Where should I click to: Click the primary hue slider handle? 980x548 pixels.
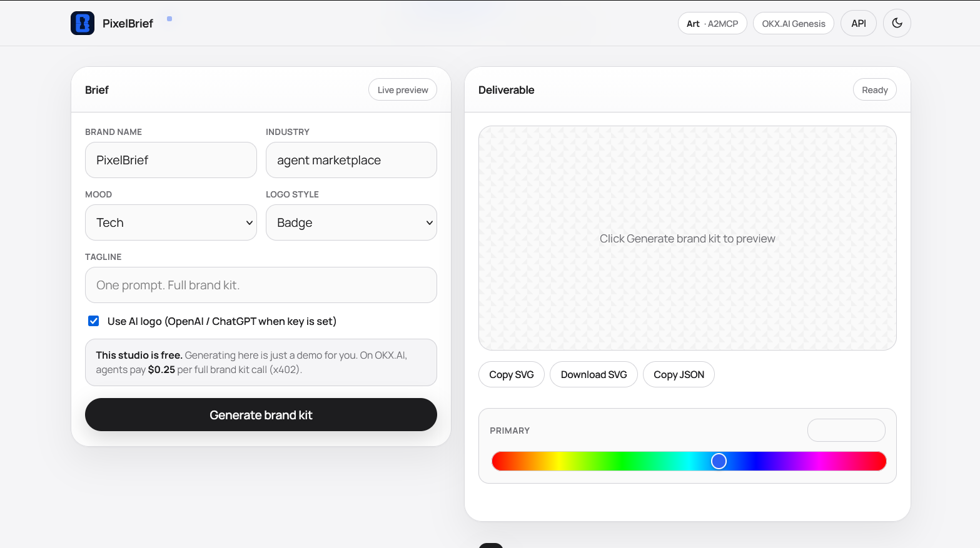(719, 461)
